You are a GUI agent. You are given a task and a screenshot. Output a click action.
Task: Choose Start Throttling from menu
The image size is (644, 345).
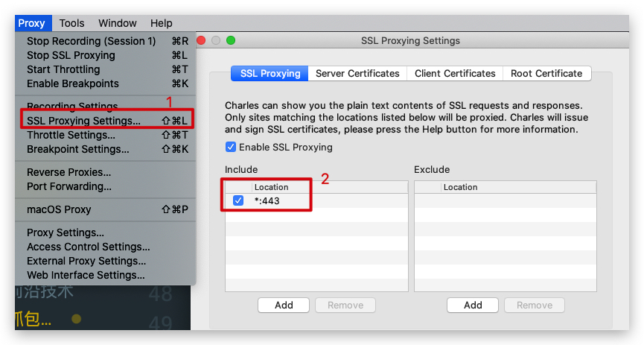point(63,69)
